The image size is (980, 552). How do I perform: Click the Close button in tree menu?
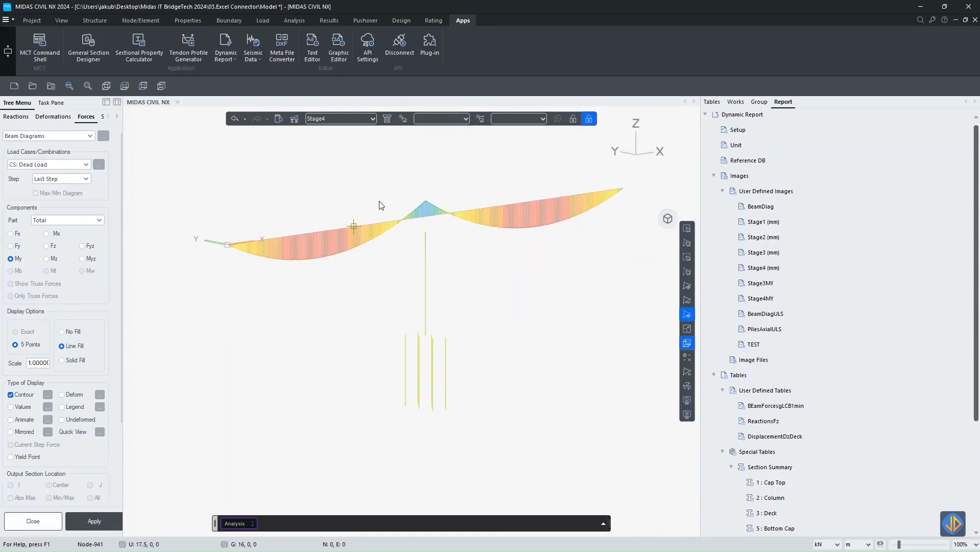[x=33, y=521]
